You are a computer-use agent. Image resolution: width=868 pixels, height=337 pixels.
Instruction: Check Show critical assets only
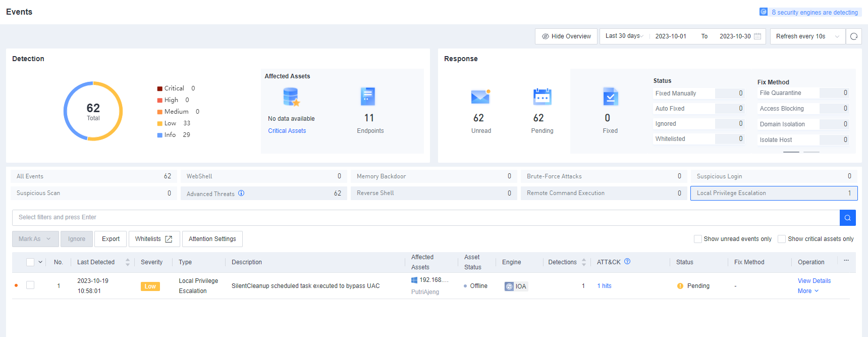(x=782, y=239)
